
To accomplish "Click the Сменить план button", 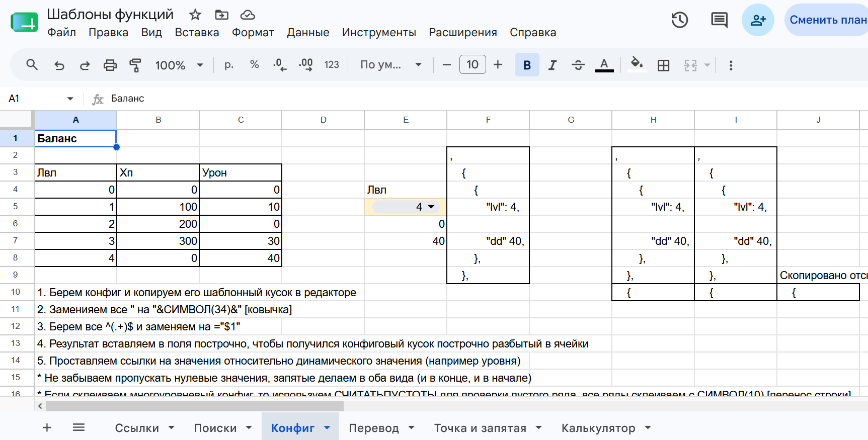I will coord(827,20).
